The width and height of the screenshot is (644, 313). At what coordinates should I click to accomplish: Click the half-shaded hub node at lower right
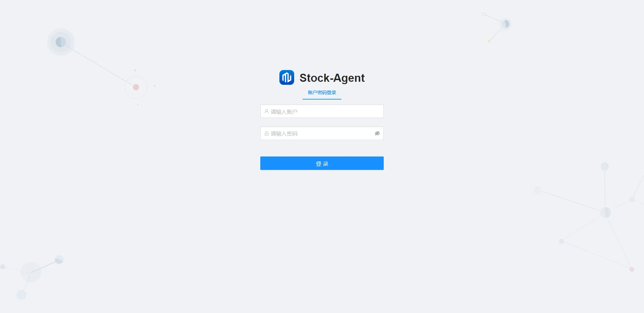coord(605,212)
